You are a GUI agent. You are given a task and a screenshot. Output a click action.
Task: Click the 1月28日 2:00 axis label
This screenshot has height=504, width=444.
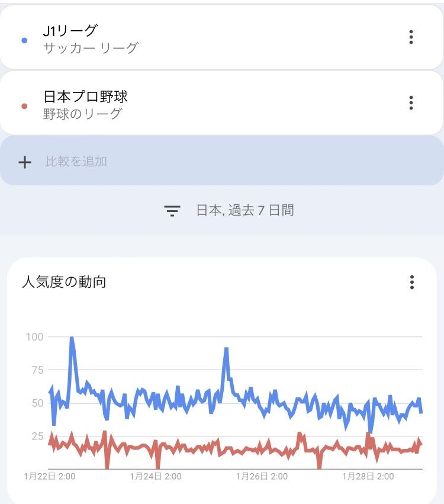point(368,476)
